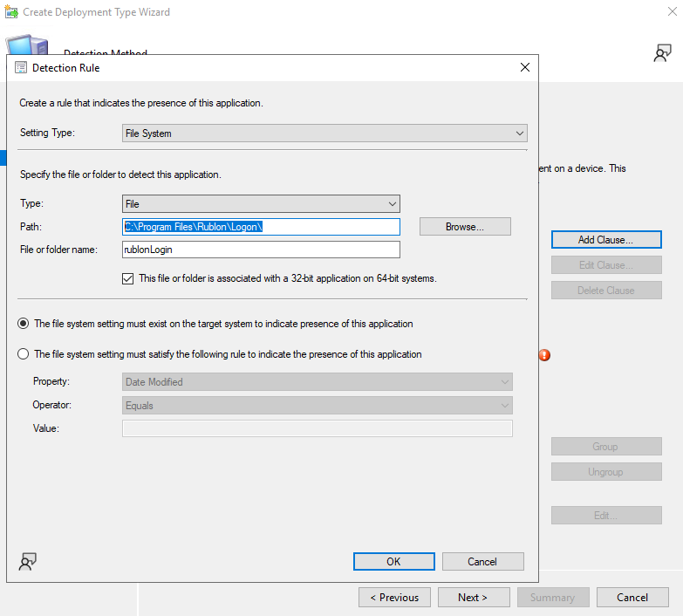
Task: Click Cancel in the Detection Rule dialog
Action: point(482,561)
